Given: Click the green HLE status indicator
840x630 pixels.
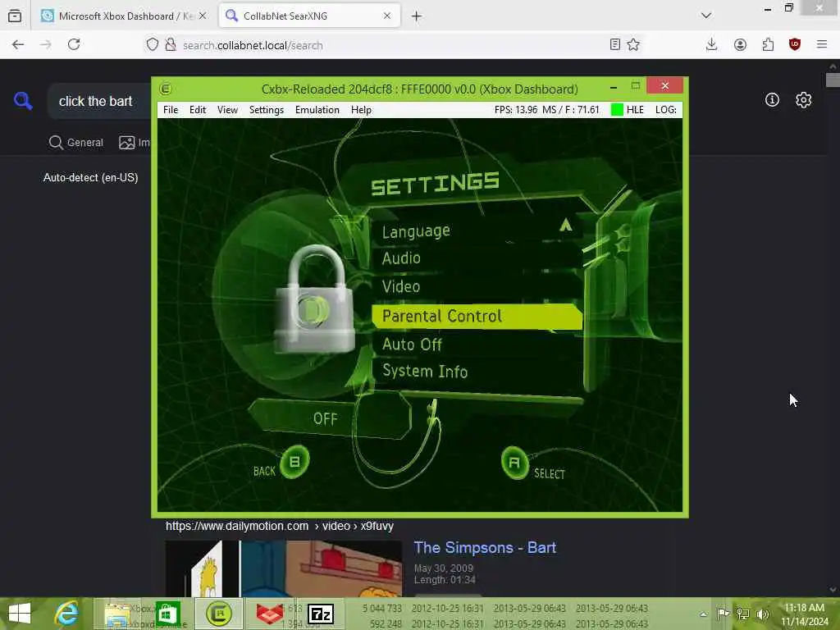Looking at the screenshot, I should point(617,110).
